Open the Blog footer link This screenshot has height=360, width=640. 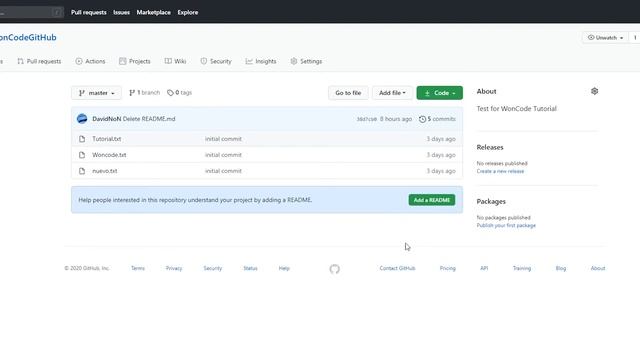click(x=561, y=268)
